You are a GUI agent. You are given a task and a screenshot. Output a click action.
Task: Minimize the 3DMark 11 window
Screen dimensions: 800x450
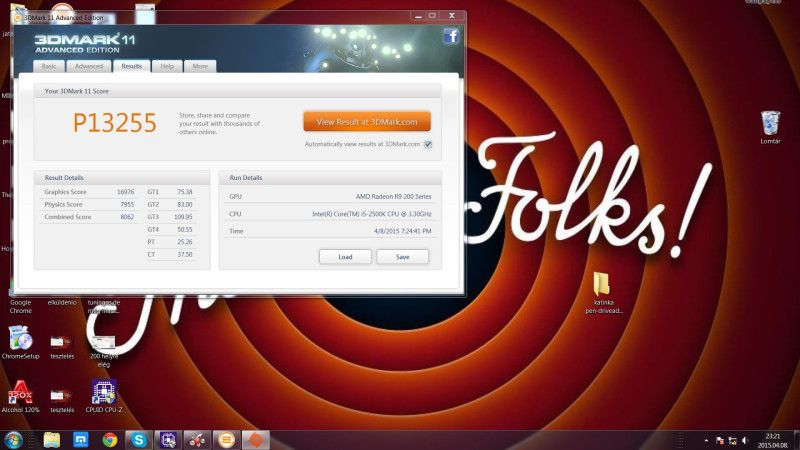[x=418, y=16]
